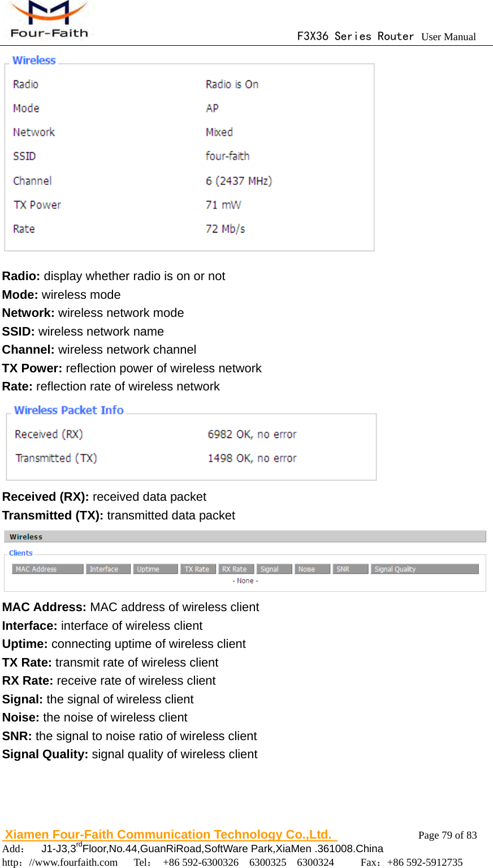Click the Four-Faith logo

48,19
